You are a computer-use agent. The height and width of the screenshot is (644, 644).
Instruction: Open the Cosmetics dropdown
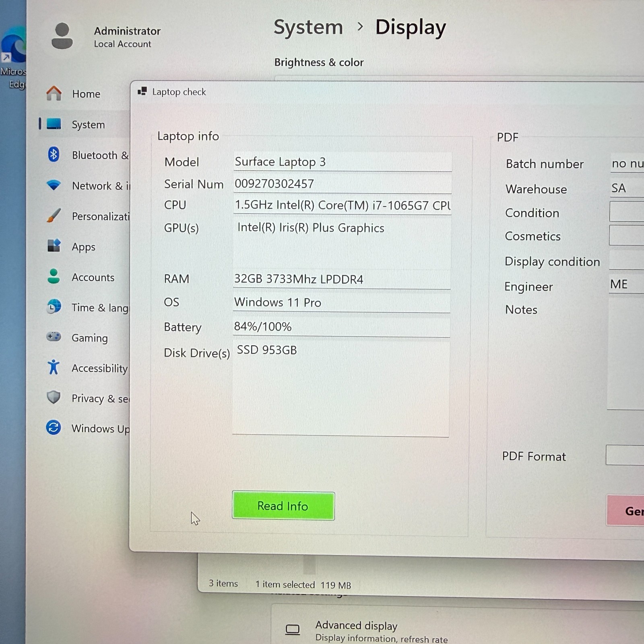pyautogui.click(x=626, y=235)
